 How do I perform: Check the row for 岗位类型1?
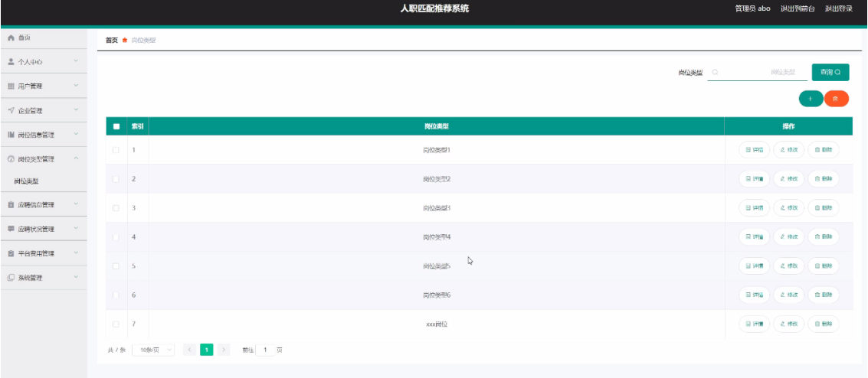pyautogui.click(x=116, y=150)
